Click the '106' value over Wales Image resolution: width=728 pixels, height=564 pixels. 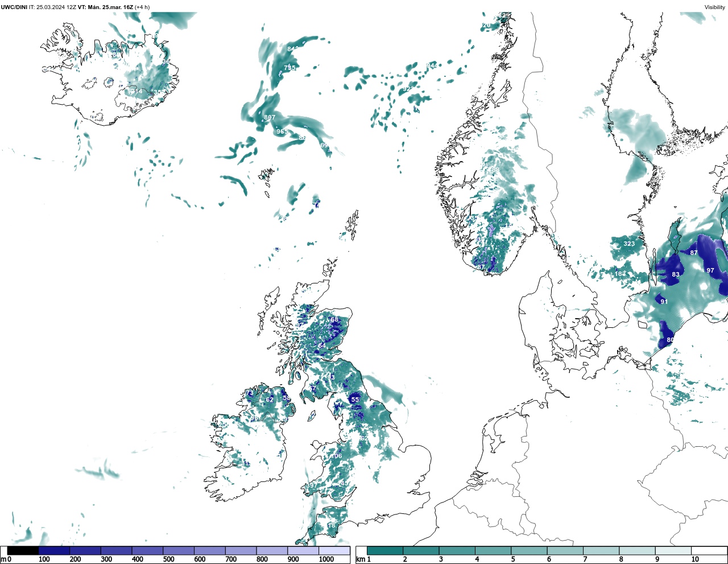pos(337,456)
